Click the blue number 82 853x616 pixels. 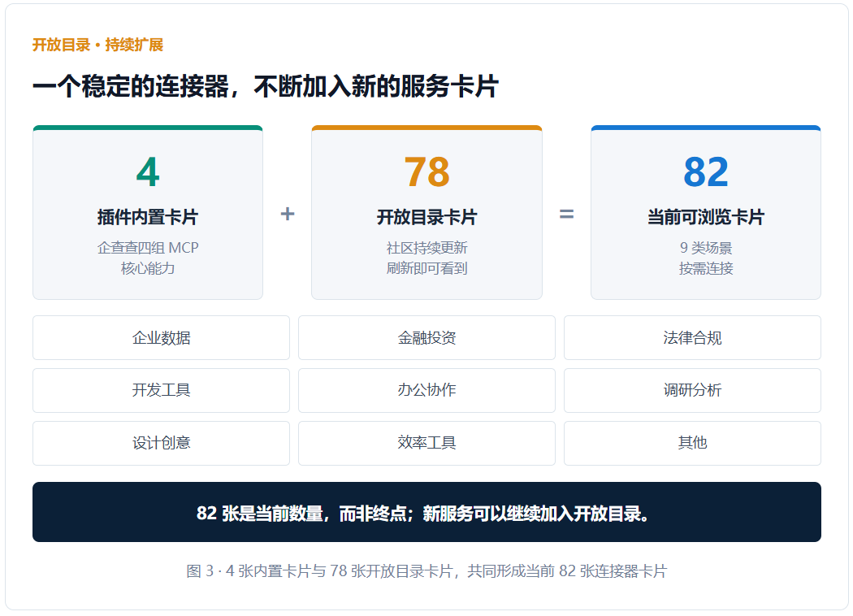pyautogui.click(x=706, y=172)
